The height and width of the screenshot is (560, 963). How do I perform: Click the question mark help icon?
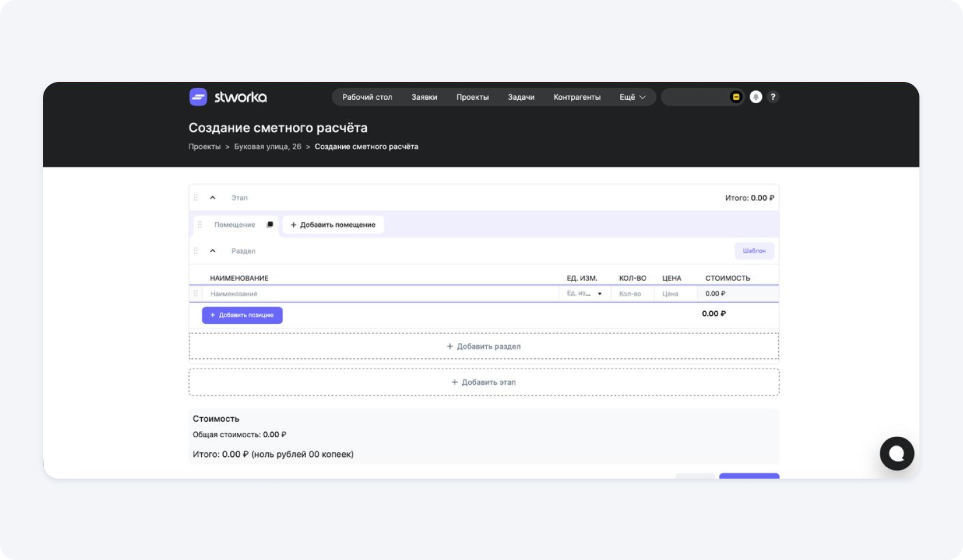[x=773, y=97]
